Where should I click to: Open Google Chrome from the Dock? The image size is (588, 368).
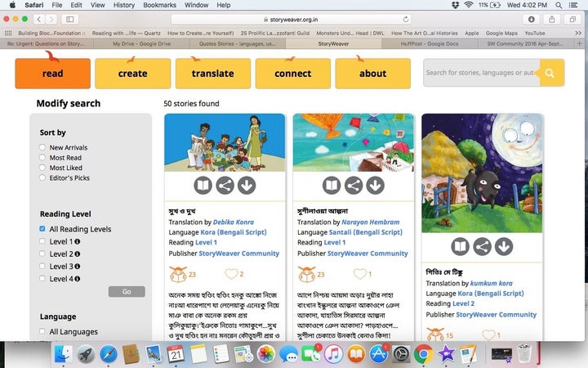coord(423,354)
